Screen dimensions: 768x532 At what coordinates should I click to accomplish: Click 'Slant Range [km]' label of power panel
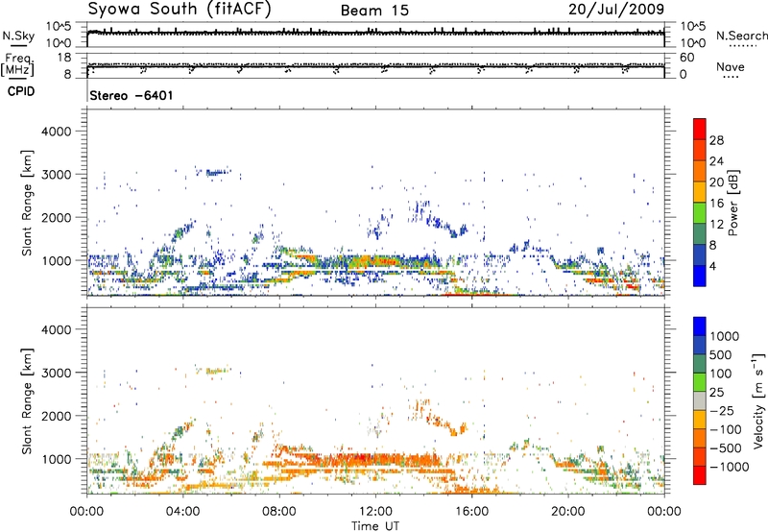(27, 203)
